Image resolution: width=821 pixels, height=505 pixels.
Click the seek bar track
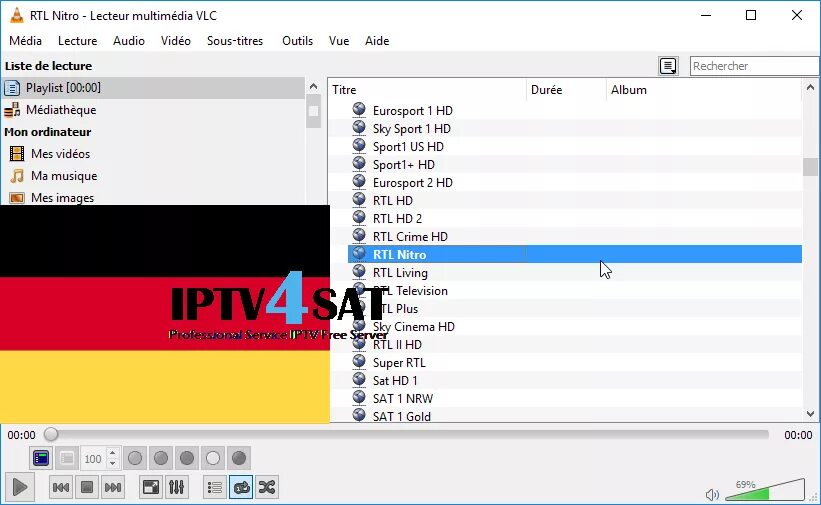coord(408,435)
